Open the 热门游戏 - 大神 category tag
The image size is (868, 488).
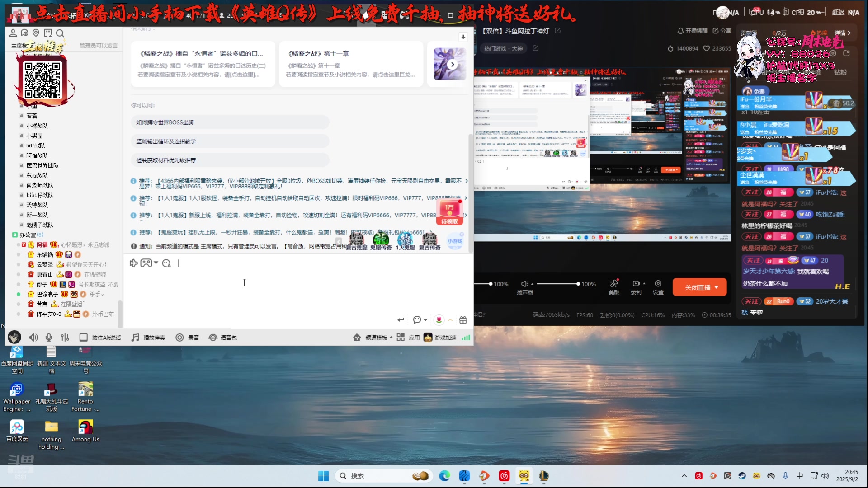click(503, 48)
